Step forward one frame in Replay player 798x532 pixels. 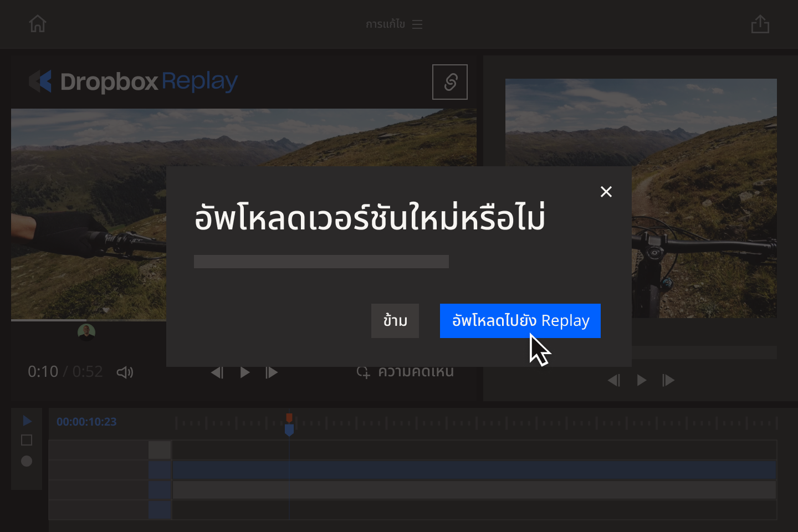click(x=272, y=372)
